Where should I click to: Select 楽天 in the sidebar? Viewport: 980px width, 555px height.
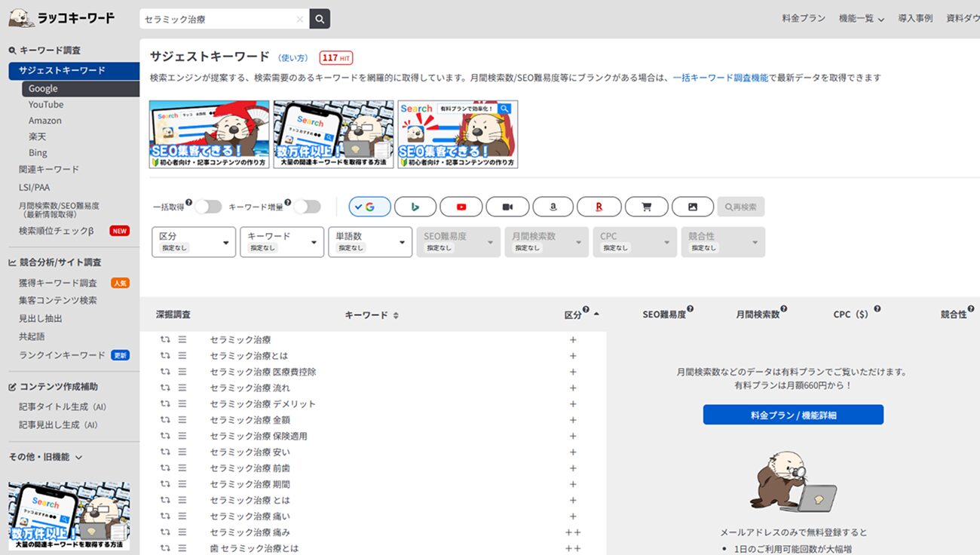(38, 136)
